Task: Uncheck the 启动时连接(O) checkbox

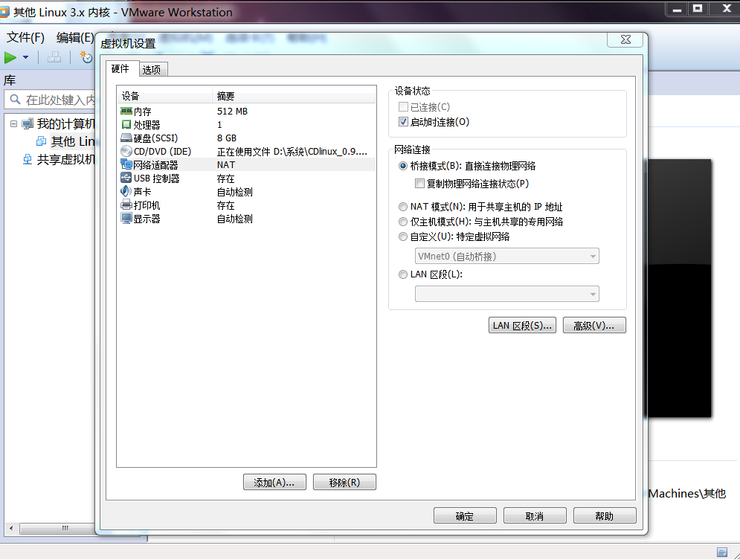Action: click(403, 122)
